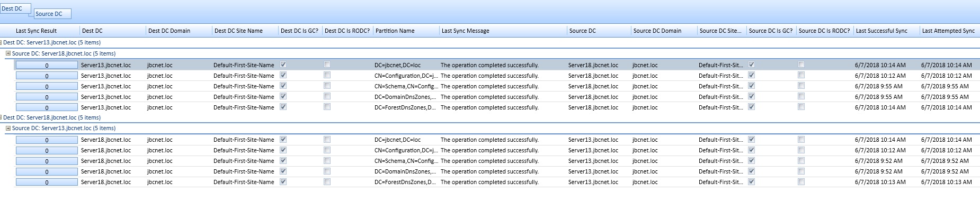
Task: Click the Source DC Domain column header
Action: click(664, 31)
